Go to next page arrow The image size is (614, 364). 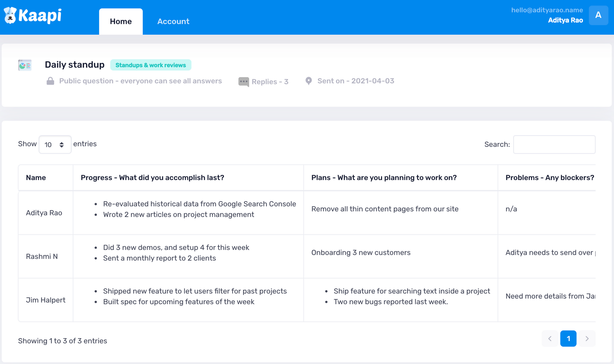[587, 339]
